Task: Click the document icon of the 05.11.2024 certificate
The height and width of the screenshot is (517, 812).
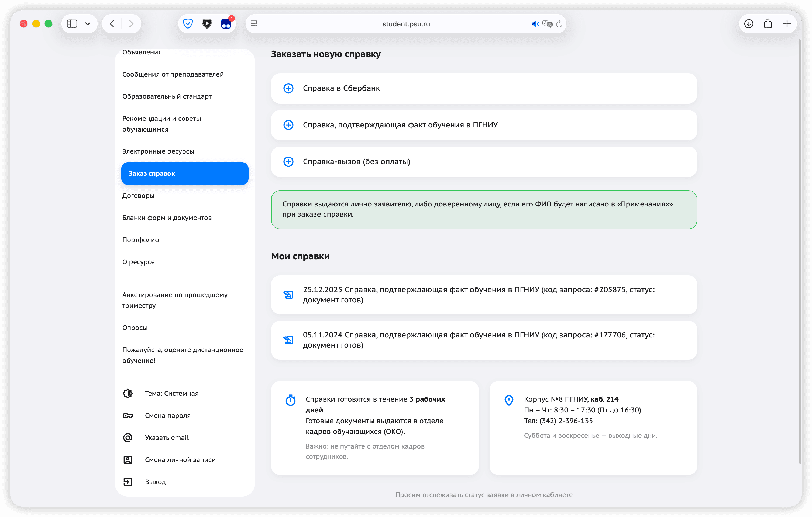Action: tap(288, 340)
